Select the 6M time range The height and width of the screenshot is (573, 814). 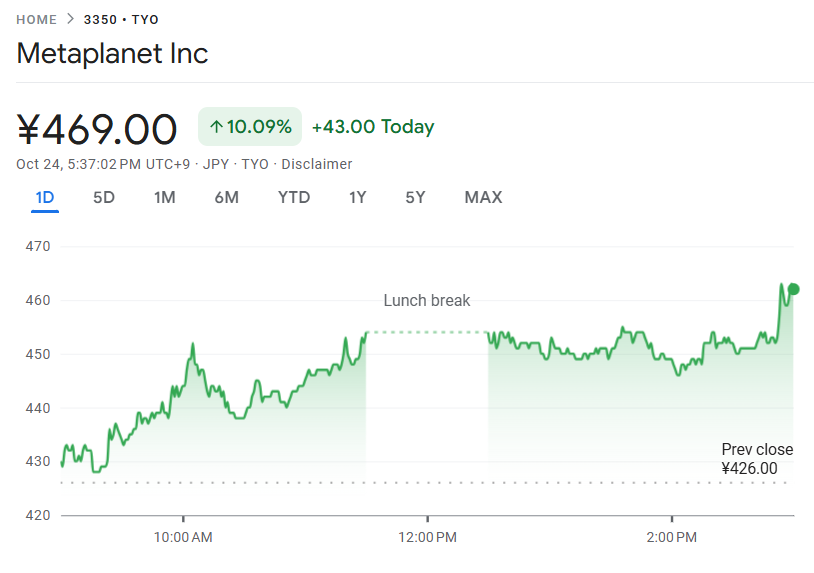click(226, 197)
